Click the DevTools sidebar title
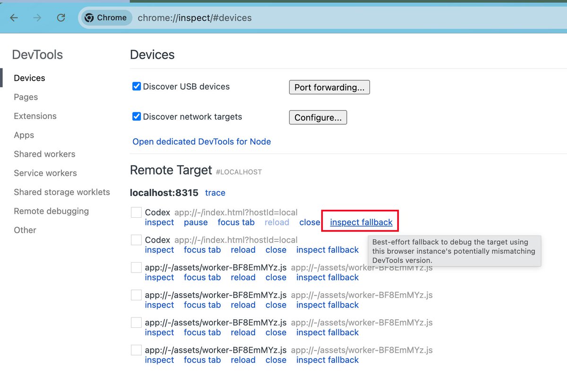 point(37,55)
